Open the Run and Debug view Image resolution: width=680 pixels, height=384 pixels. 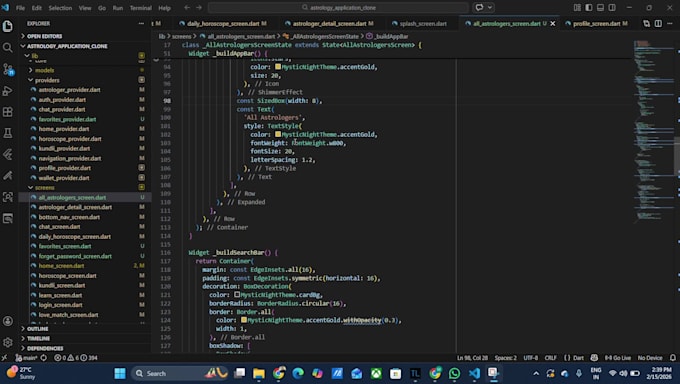[7, 91]
